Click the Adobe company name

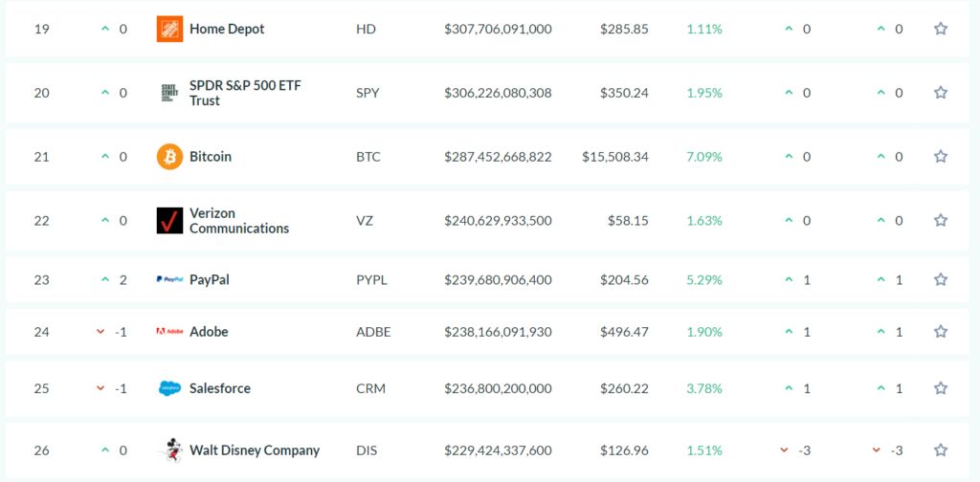(209, 332)
